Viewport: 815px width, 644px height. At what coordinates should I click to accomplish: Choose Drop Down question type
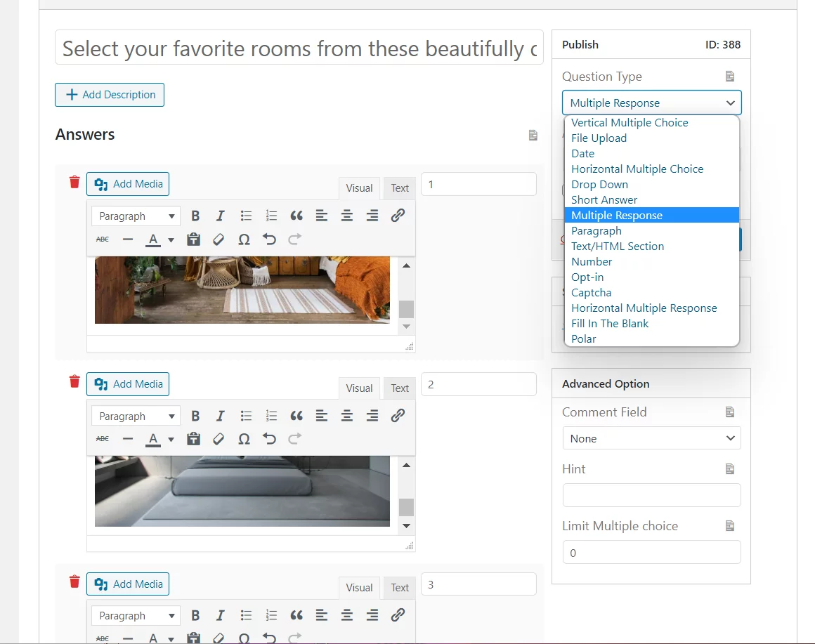652,185
